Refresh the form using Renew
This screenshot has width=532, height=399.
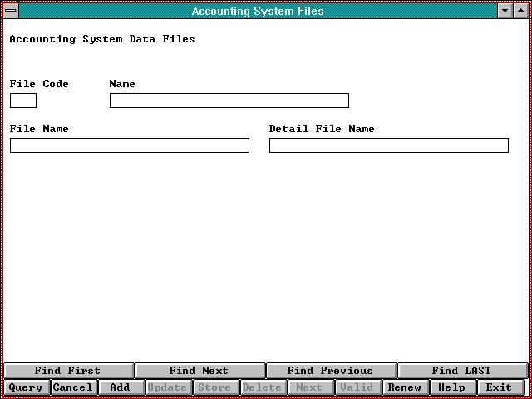click(405, 387)
